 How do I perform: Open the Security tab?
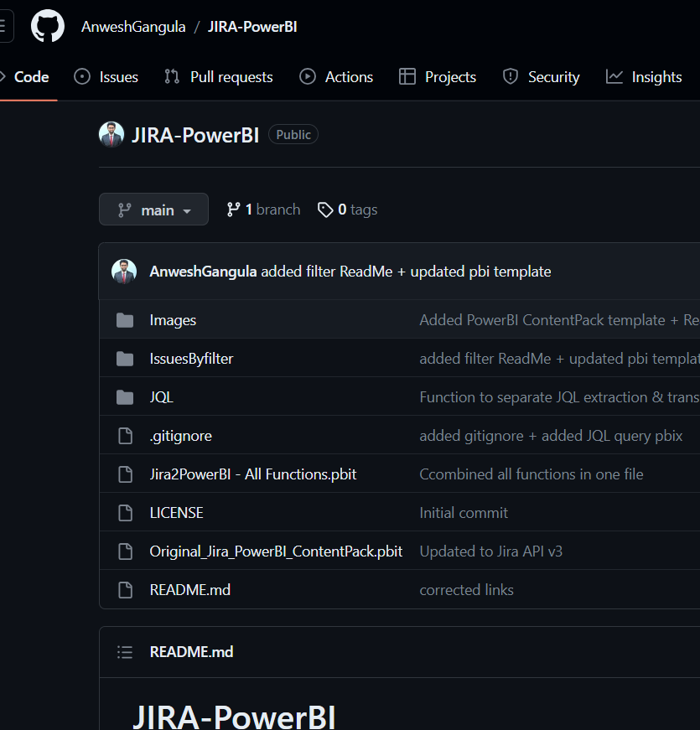click(x=542, y=77)
